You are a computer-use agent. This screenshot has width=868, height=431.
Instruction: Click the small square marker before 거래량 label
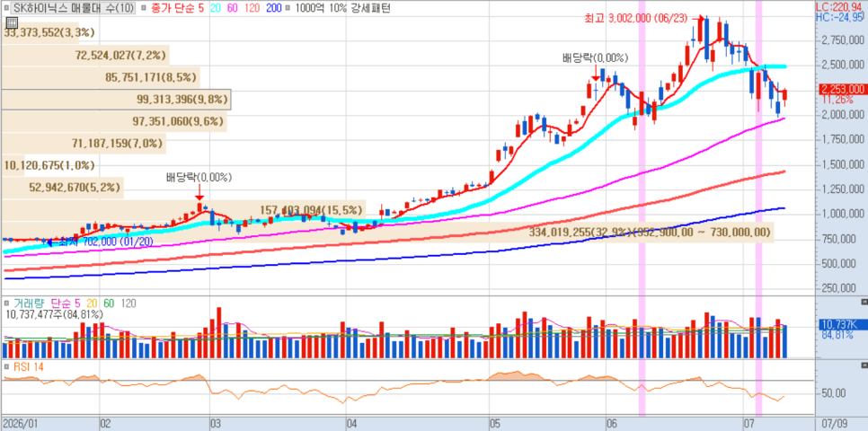[x=6, y=303]
